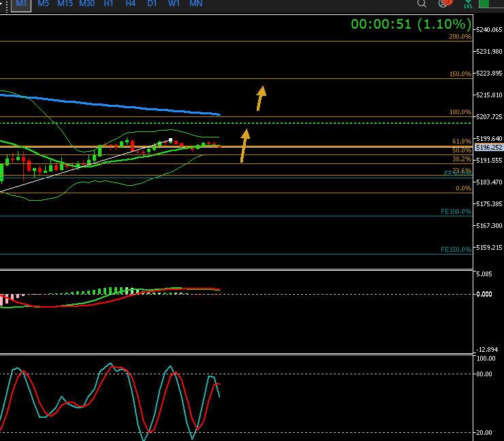Open the MN monthly timeframe
Viewport: 504px width, 441px height.
(x=195, y=4)
